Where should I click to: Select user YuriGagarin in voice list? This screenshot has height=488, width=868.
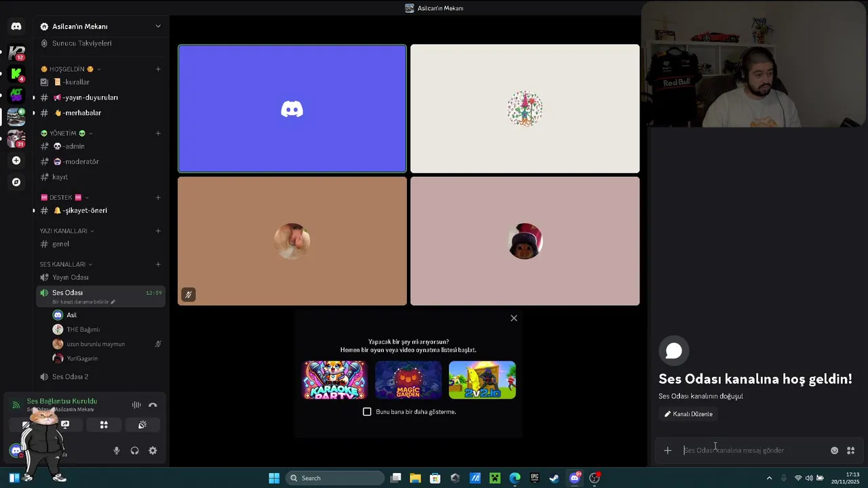coord(107,359)
